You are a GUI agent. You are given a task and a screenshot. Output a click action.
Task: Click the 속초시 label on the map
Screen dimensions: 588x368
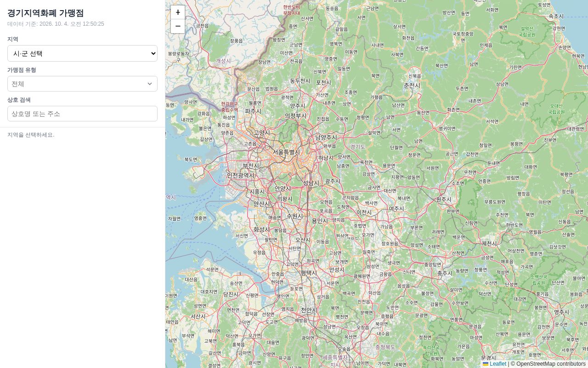(556, 16)
